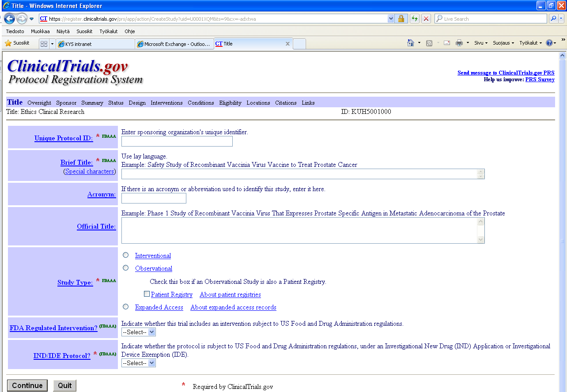The width and height of the screenshot is (567, 392).
Task: Click the Continue button
Action: pyautogui.click(x=27, y=385)
